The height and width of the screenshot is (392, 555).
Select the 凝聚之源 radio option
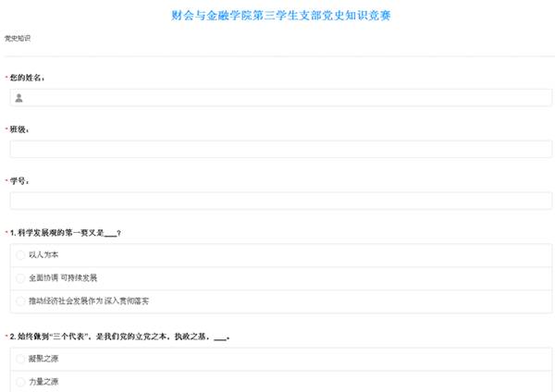(x=21, y=358)
